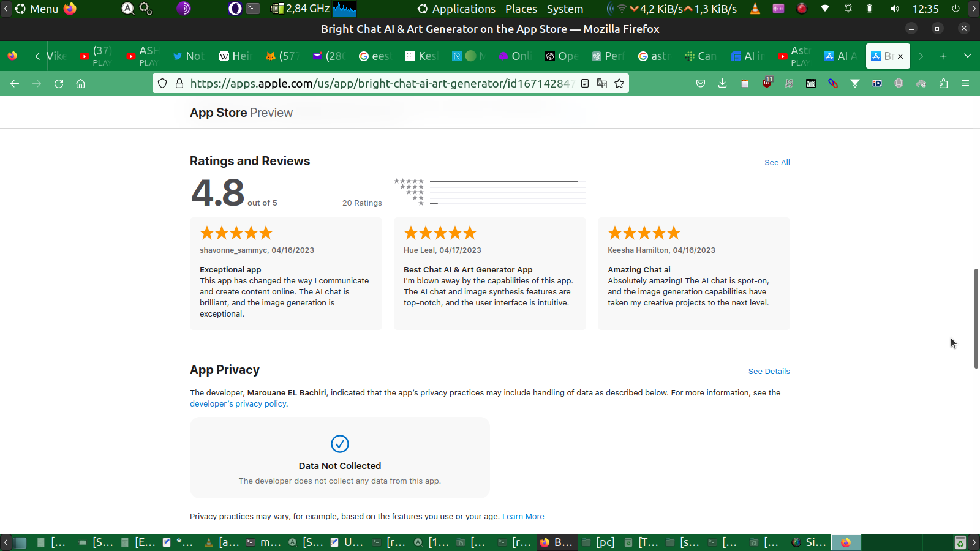The height and width of the screenshot is (551, 980).
Task: Close the Bright Chat AI tab
Action: 900,56
